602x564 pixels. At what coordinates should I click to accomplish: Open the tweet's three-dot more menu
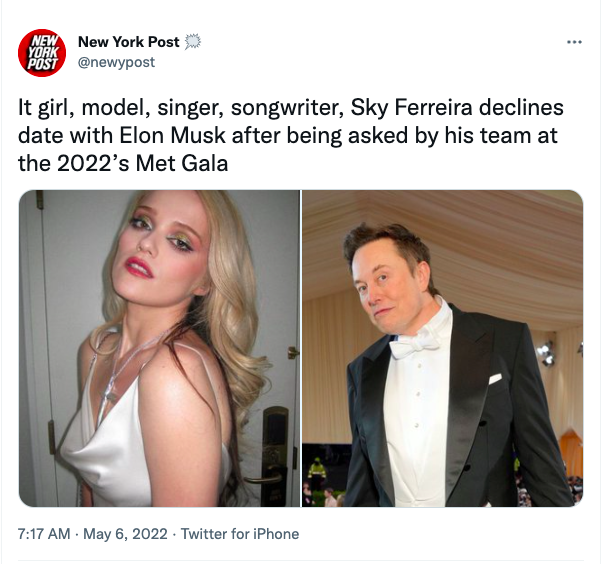574,42
